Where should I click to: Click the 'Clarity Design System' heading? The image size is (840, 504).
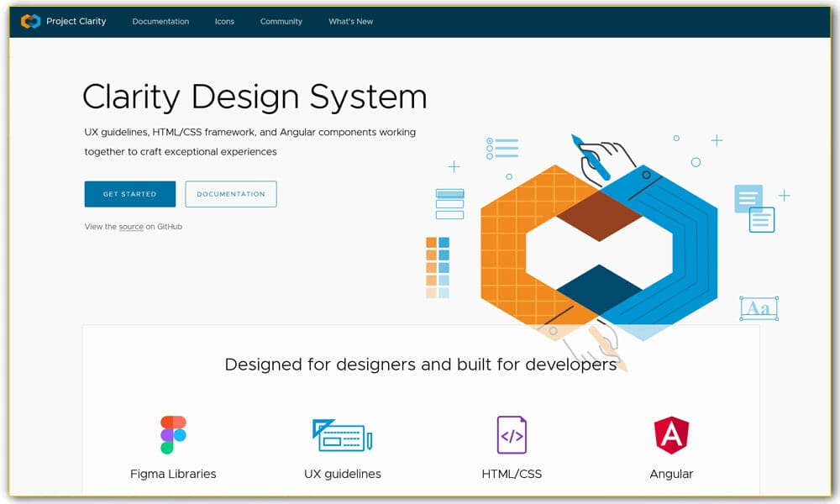pos(254,96)
